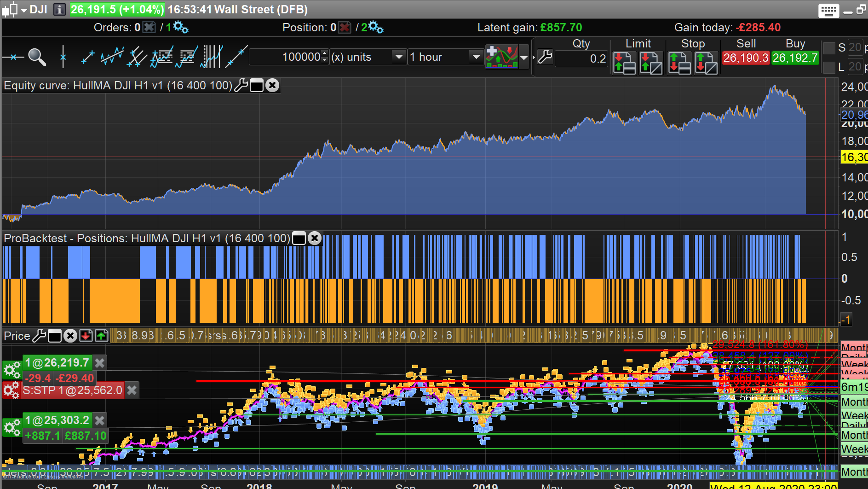This screenshot has width=868, height=489.
Task: Expand the indicators button dropdown arrow
Action: click(523, 58)
